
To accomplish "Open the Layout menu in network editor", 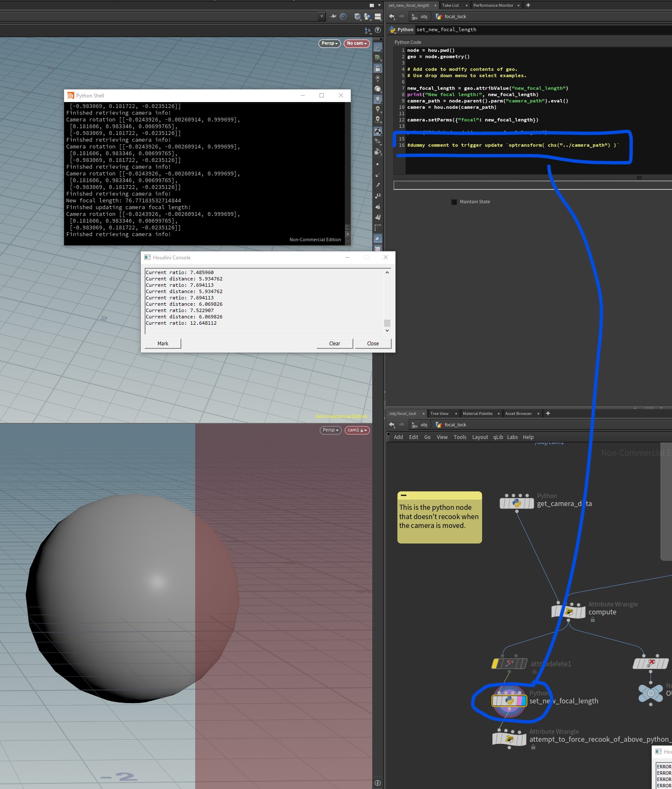I will click(x=480, y=437).
